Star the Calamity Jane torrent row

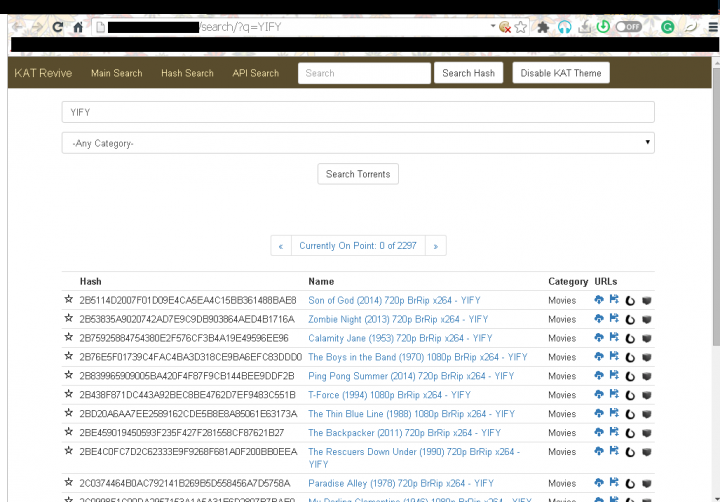click(69, 337)
